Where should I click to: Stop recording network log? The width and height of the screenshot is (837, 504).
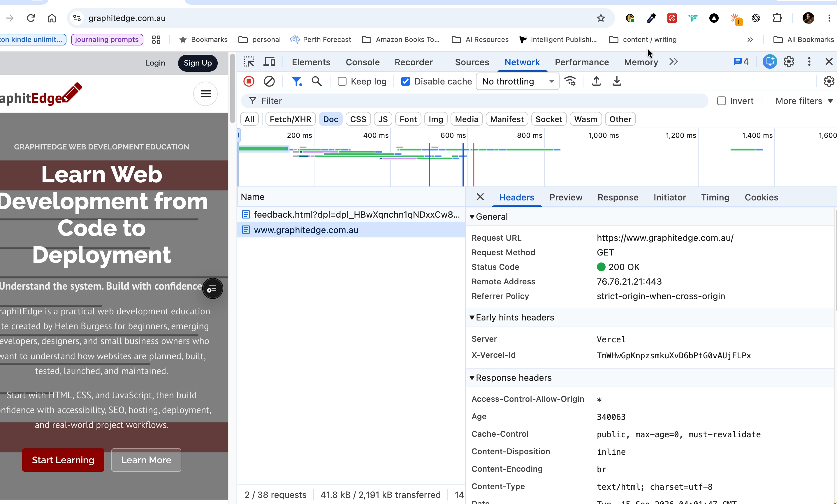click(249, 82)
